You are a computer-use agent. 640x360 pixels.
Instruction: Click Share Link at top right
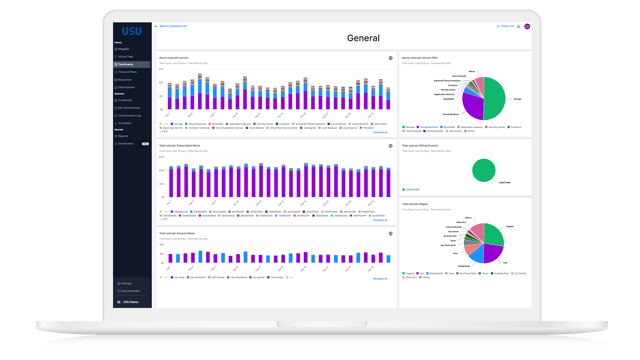coord(505,26)
